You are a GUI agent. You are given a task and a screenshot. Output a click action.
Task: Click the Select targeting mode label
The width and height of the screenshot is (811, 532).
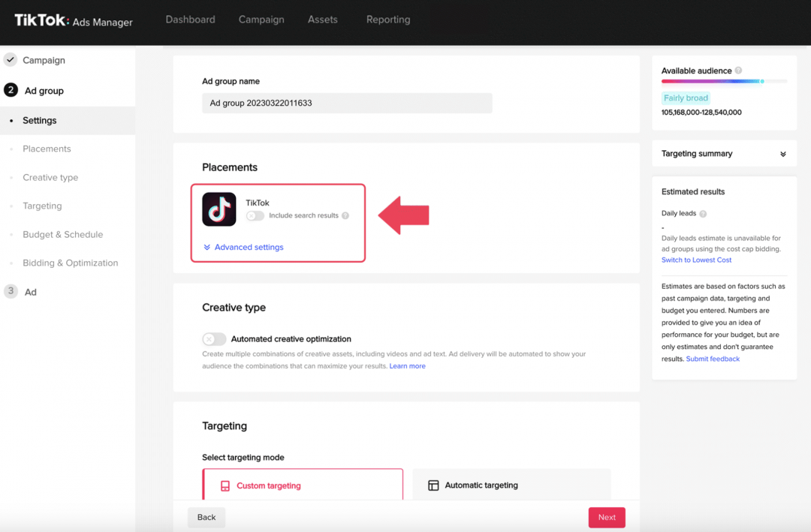[243, 458]
